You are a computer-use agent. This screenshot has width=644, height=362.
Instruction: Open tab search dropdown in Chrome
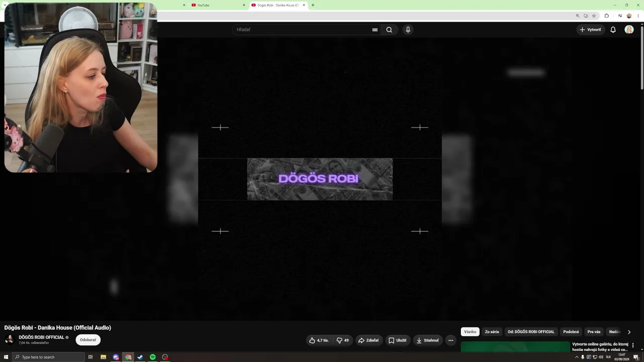pos(6,5)
